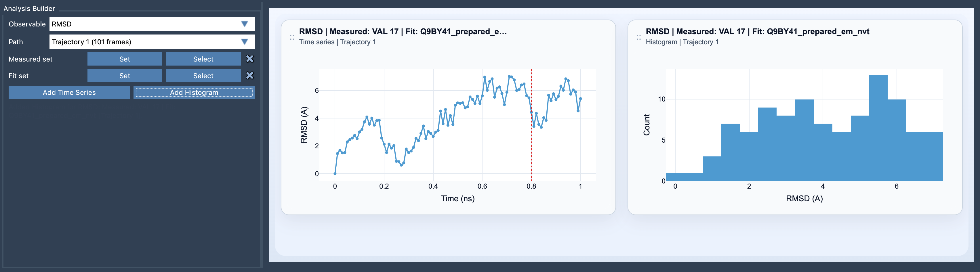Click the Observable dropdown arrow
Screen dimensions: 980x272
click(x=245, y=24)
